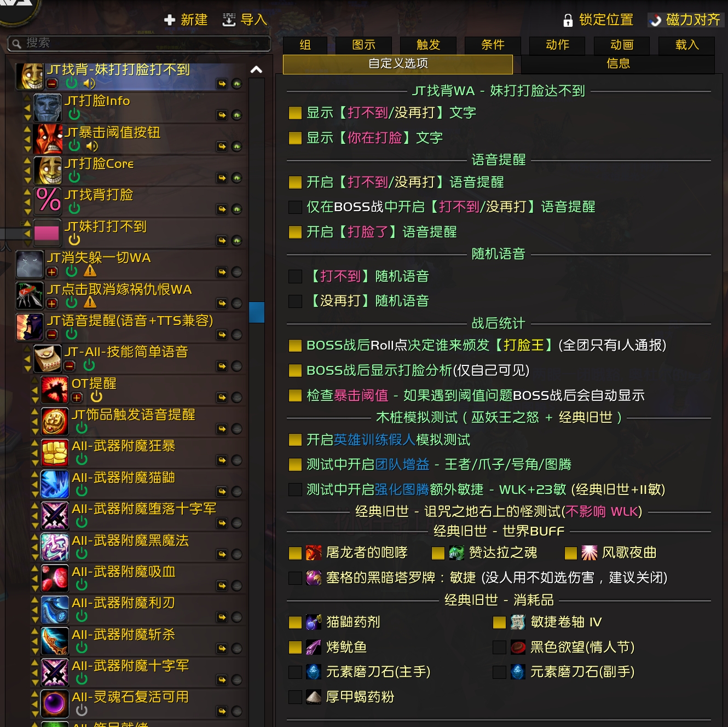The height and width of the screenshot is (727, 728).
Task: Click the import icon next to 导入
Action: pos(229,20)
